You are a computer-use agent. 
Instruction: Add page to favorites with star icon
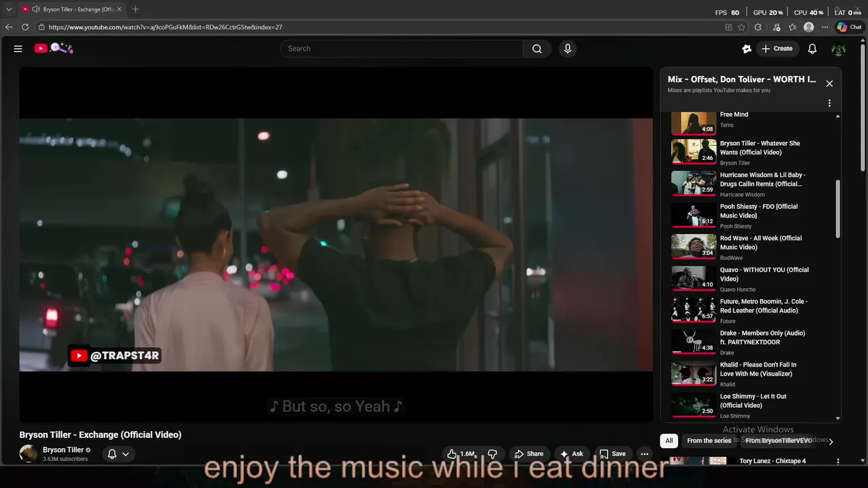(x=742, y=27)
